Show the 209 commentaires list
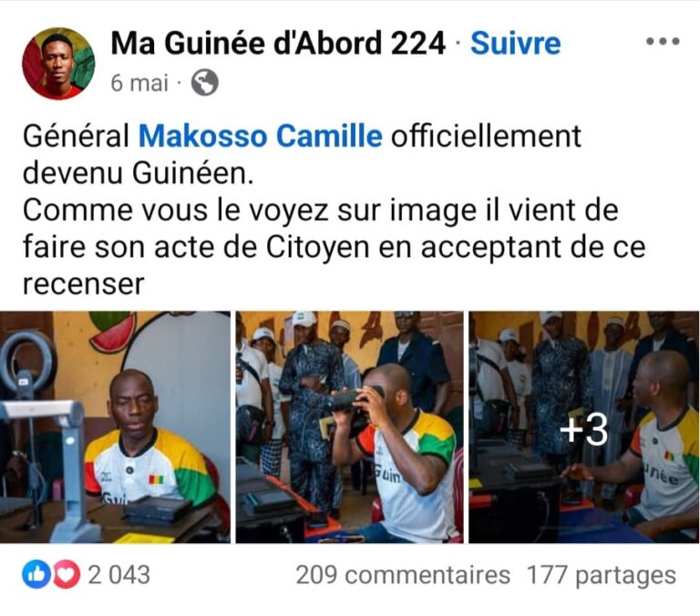The height and width of the screenshot is (616, 700). [x=403, y=575]
